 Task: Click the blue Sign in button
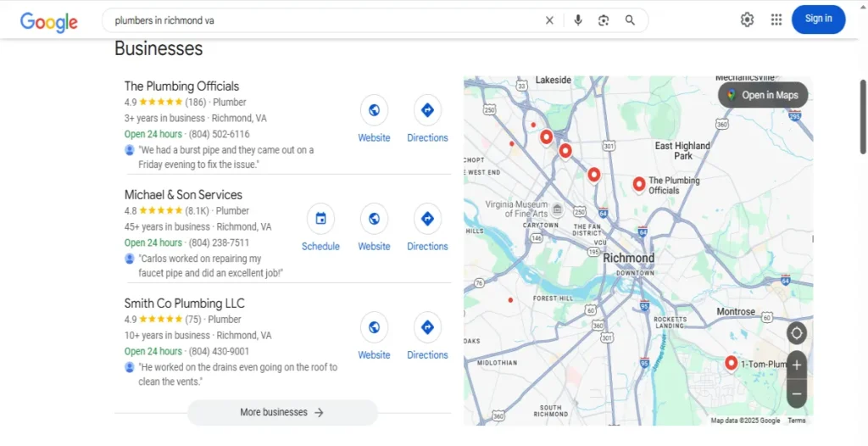[818, 20]
